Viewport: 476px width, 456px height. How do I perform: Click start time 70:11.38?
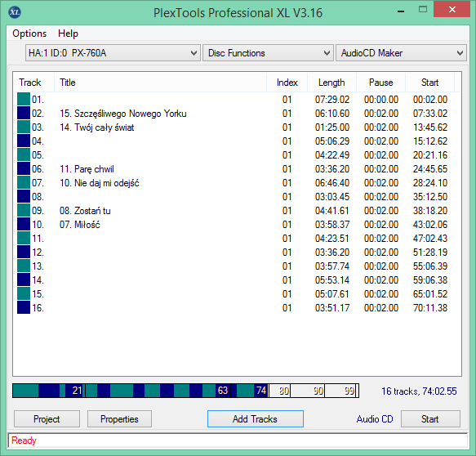coord(430,308)
